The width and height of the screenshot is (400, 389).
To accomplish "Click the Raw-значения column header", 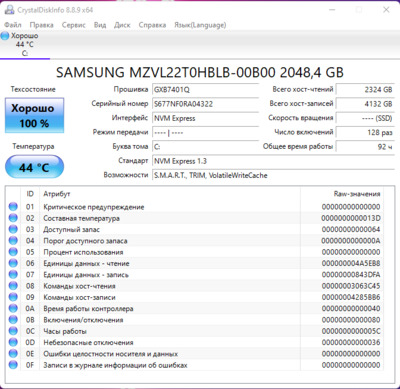I will pyautogui.click(x=357, y=194).
